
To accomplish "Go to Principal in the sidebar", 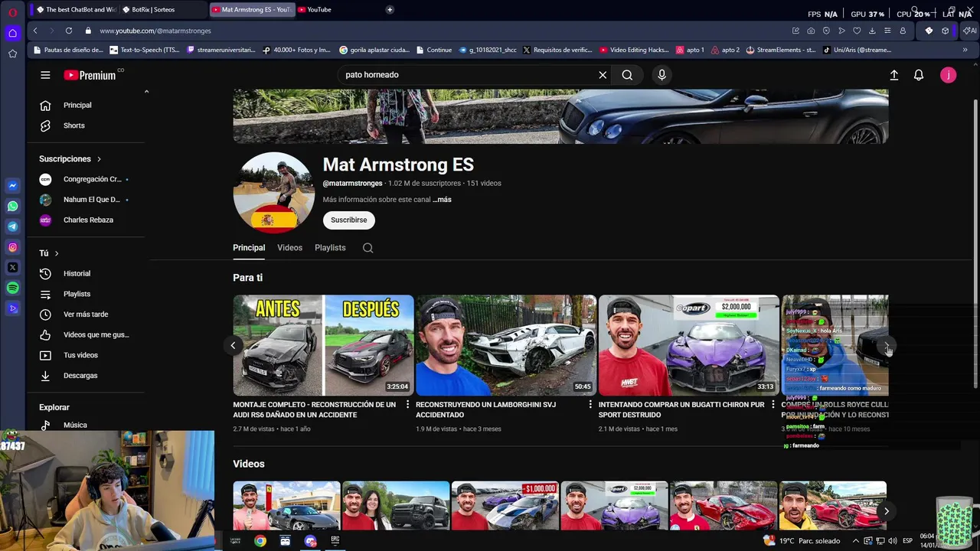I will coord(77,105).
